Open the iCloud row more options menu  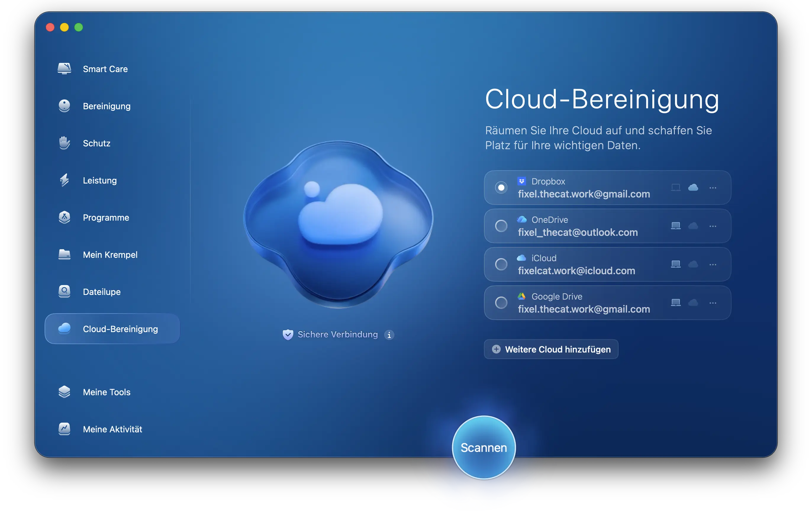pos(713,264)
